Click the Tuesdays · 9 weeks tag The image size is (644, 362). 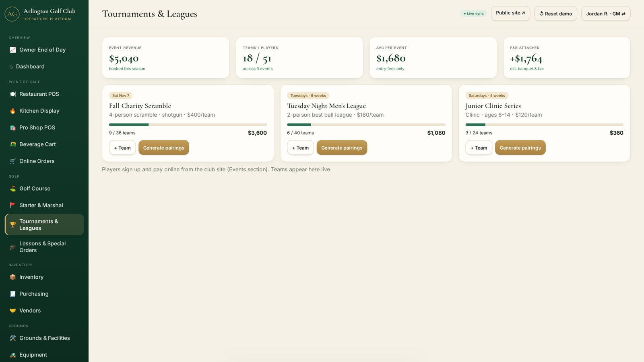pos(308,96)
